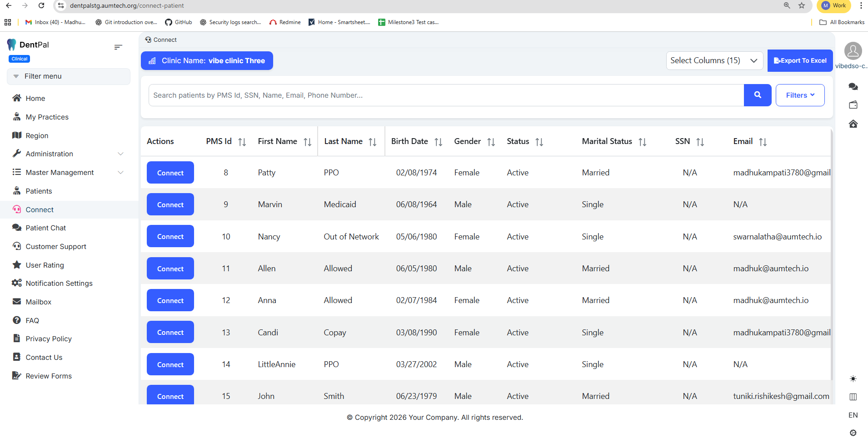
Task: Click Connect button for patient Patty
Action: [170, 173]
